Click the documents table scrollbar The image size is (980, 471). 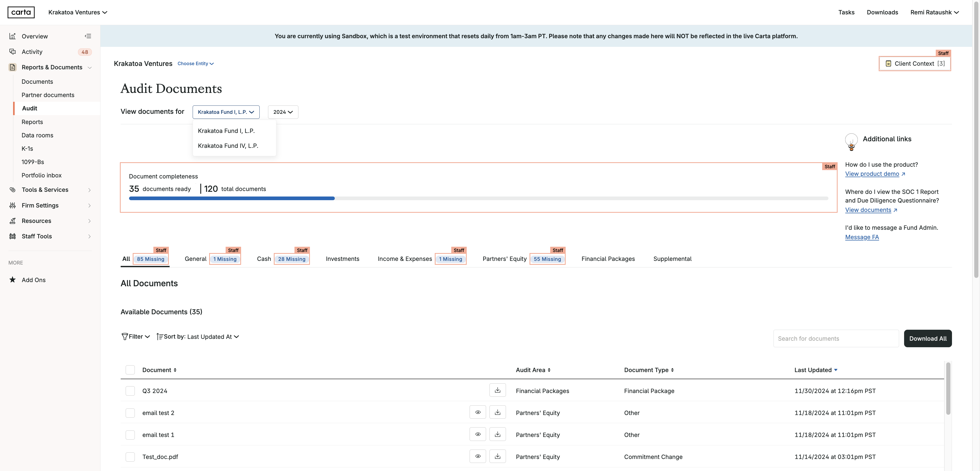[x=948, y=388]
